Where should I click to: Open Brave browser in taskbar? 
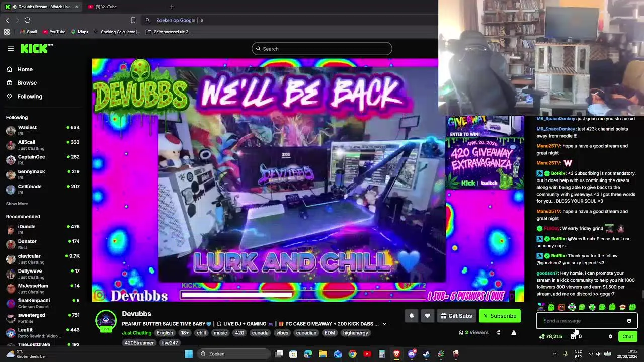point(396,354)
